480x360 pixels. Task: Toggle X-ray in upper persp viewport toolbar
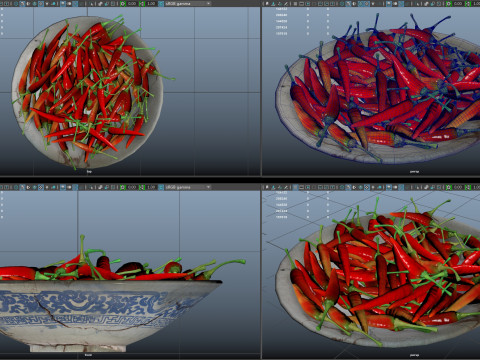(x=427, y=4)
